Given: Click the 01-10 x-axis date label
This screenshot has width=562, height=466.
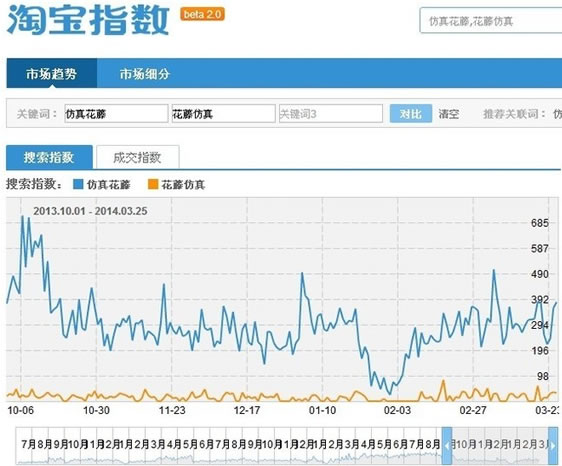Looking at the screenshot, I should (323, 410).
